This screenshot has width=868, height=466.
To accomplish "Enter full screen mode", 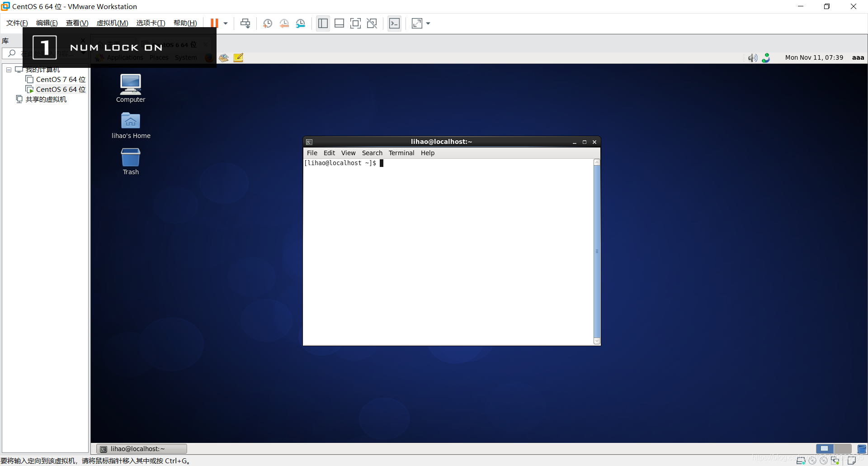I will point(356,24).
